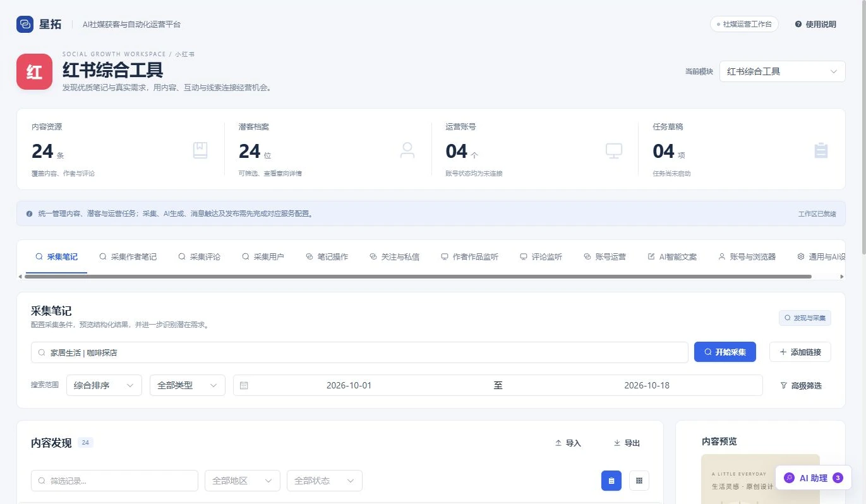Viewport: 866px width, 504px height.
Task: Click the 星拓 logo icon
Action: click(x=25, y=24)
